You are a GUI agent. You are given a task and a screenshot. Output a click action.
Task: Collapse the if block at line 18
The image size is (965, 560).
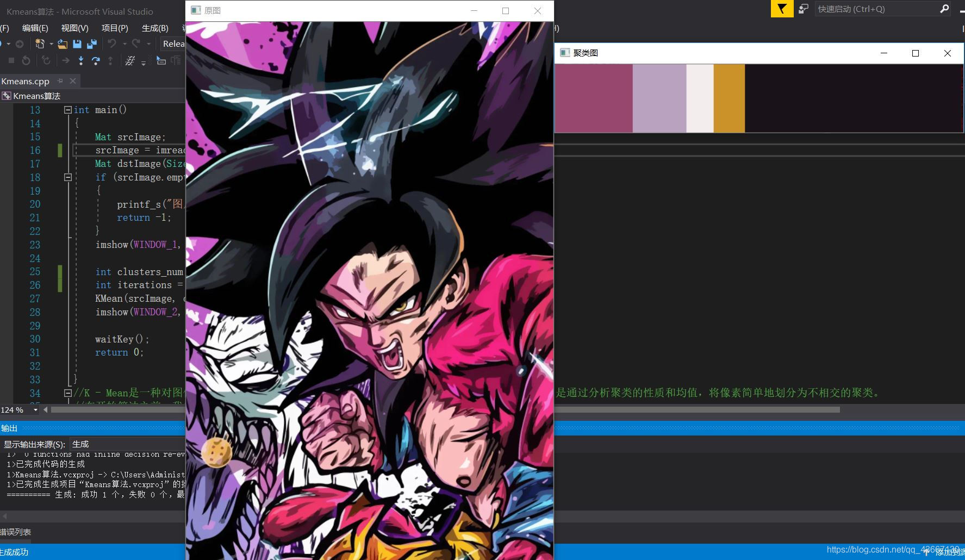(x=68, y=177)
